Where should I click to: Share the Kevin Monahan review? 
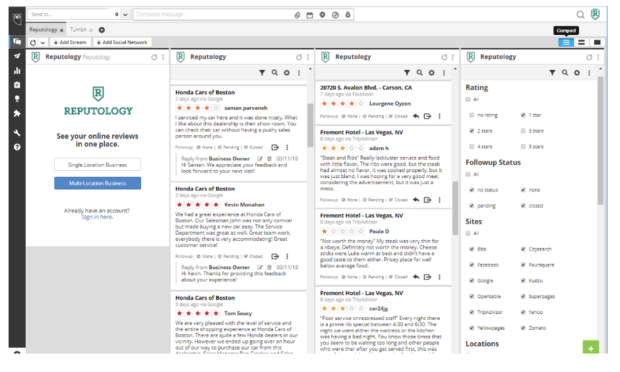[x=275, y=256]
